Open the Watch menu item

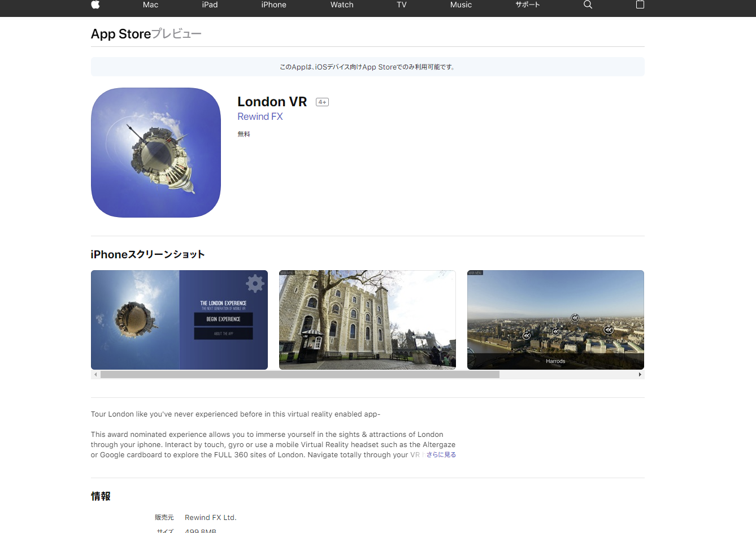342,5
